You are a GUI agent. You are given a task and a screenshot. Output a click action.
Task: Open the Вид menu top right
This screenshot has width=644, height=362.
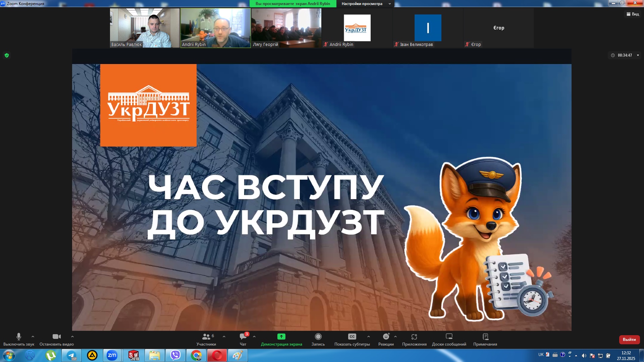tap(632, 14)
